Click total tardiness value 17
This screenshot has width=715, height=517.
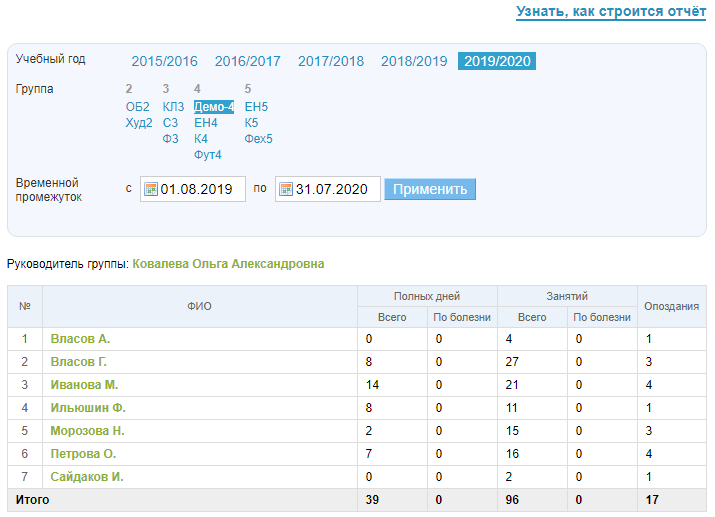point(652,500)
